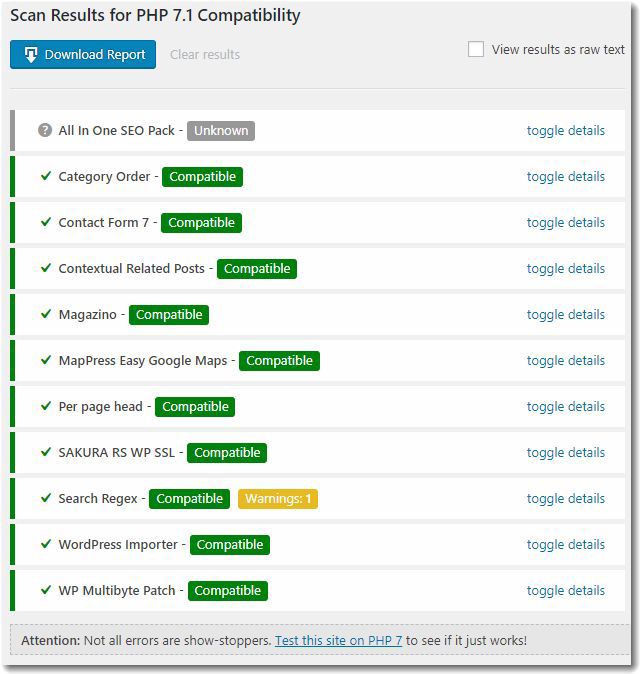The image size is (640, 674).
Task: Click the Compatible badge next to Per page head
Action: [x=195, y=407]
